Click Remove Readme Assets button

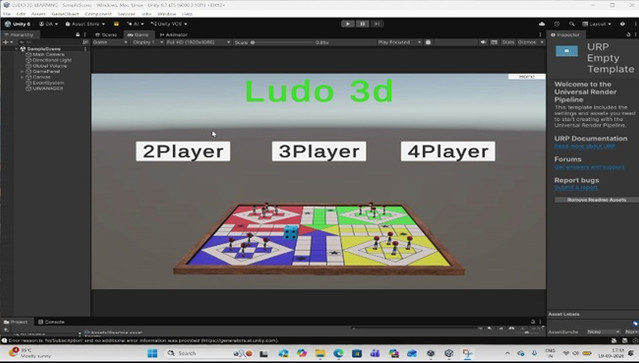click(x=597, y=200)
